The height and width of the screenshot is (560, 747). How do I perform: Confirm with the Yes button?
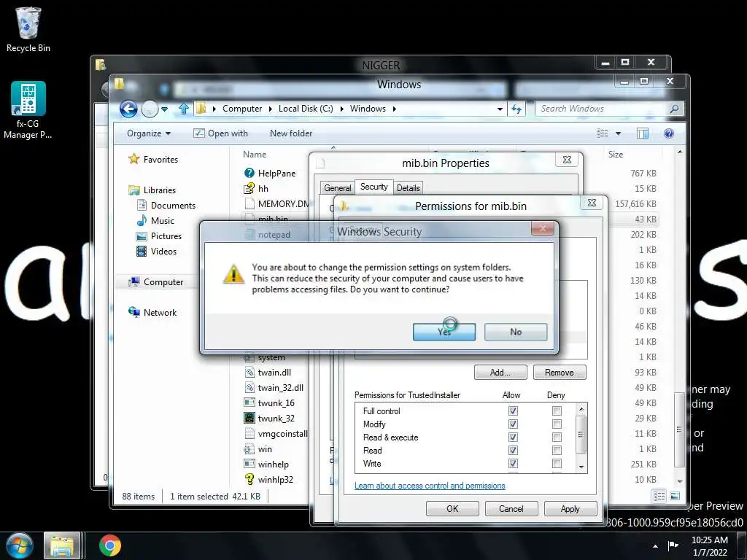coord(444,332)
